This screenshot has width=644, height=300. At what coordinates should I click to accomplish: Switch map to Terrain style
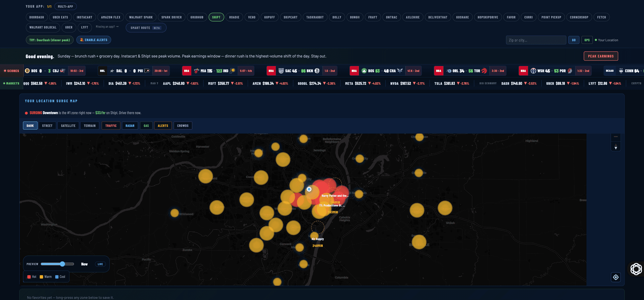[90, 126]
